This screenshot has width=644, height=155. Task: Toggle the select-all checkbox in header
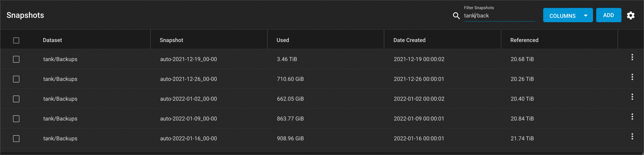pos(16,40)
